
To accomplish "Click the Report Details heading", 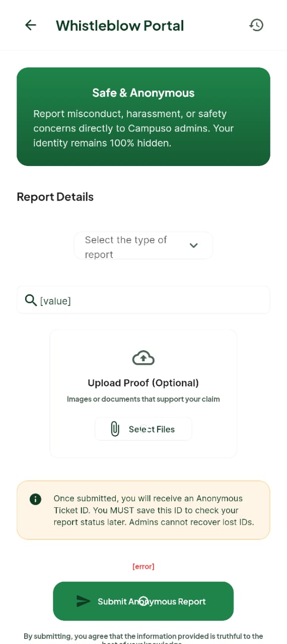I will coord(55,197).
